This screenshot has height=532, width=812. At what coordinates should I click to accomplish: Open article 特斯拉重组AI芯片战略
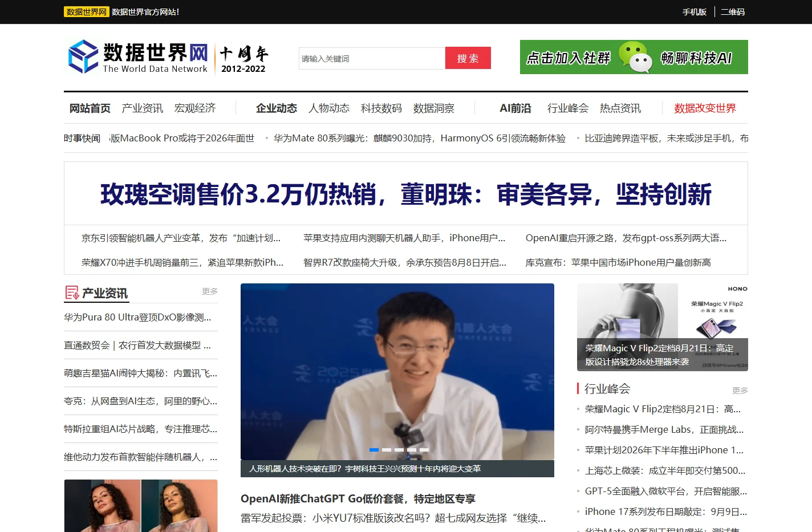tap(140, 429)
